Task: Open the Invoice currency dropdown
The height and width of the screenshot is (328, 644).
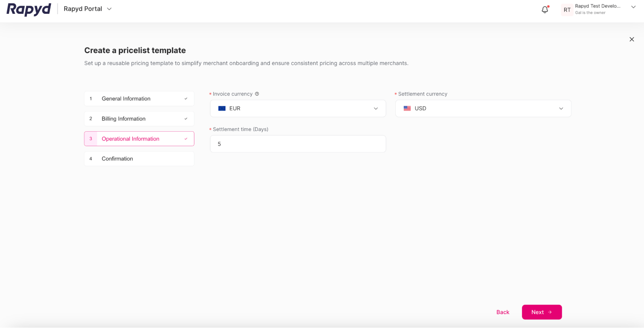Action: click(376, 108)
